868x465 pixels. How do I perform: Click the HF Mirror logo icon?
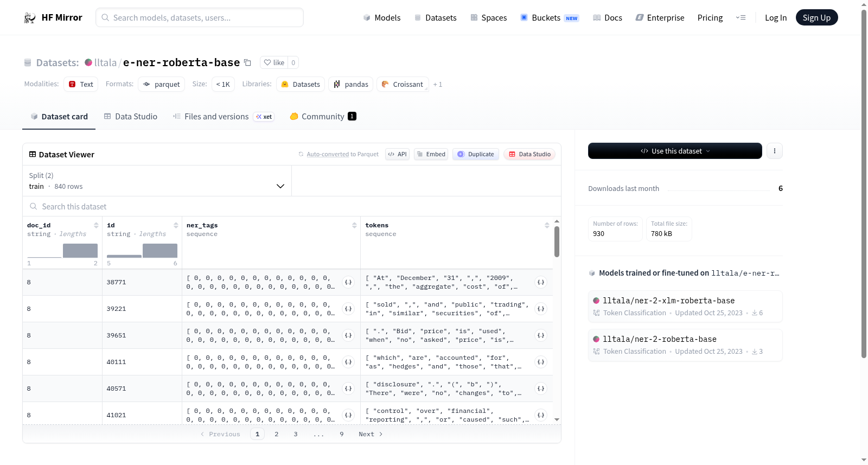30,18
